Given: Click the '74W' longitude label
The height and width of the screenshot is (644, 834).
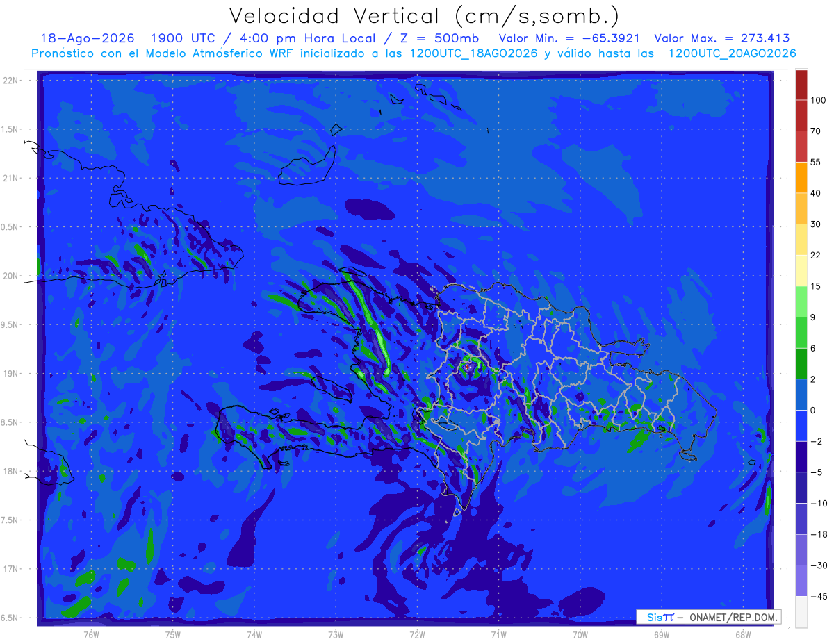Looking at the screenshot, I should (254, 634).
